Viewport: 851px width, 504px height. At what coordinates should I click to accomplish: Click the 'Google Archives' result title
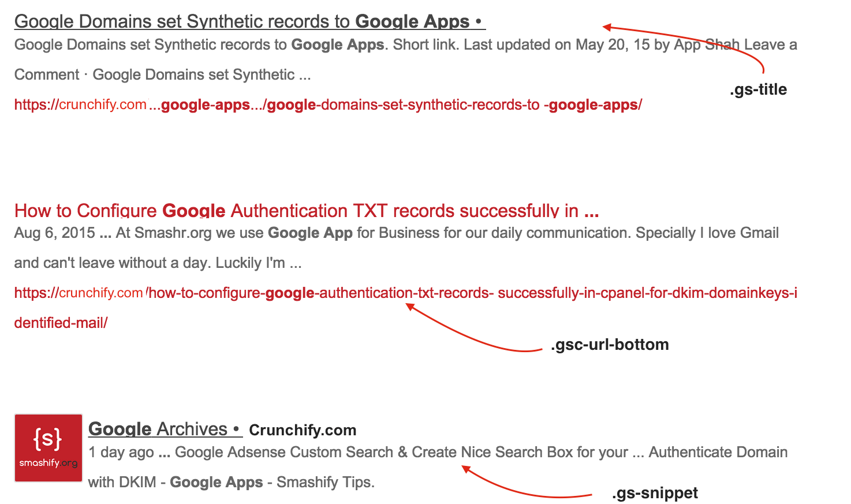click(x=158, y=429)
